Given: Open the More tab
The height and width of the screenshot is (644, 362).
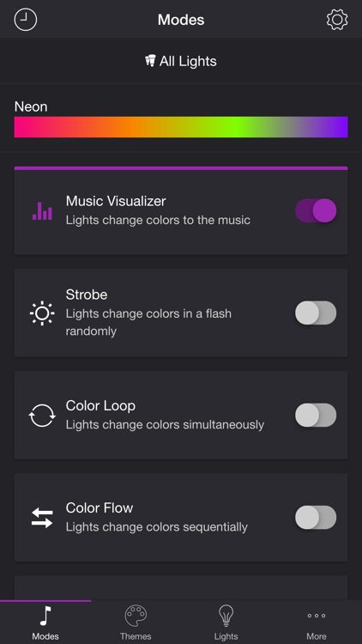Looking at the screenshot, I should (x=317, y=623).
